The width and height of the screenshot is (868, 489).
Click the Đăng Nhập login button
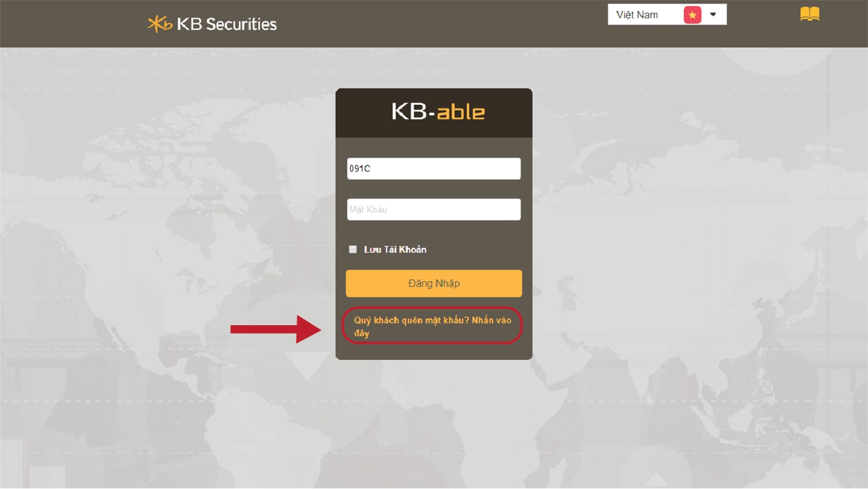[x=434, y=284]
